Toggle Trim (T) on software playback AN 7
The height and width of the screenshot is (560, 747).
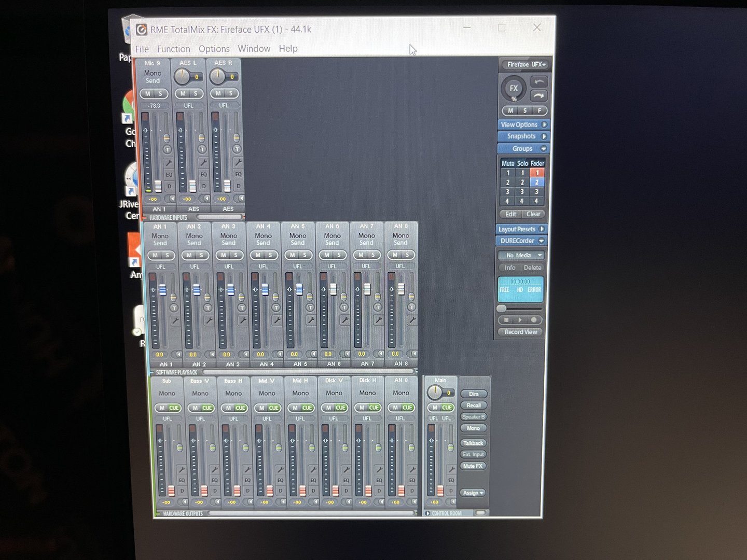point(378,307)
